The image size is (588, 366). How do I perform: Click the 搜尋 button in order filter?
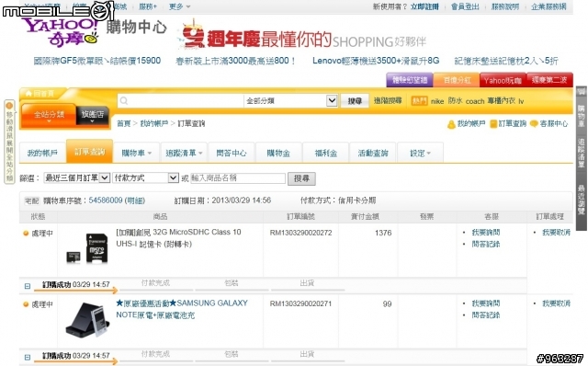(301, 178)
